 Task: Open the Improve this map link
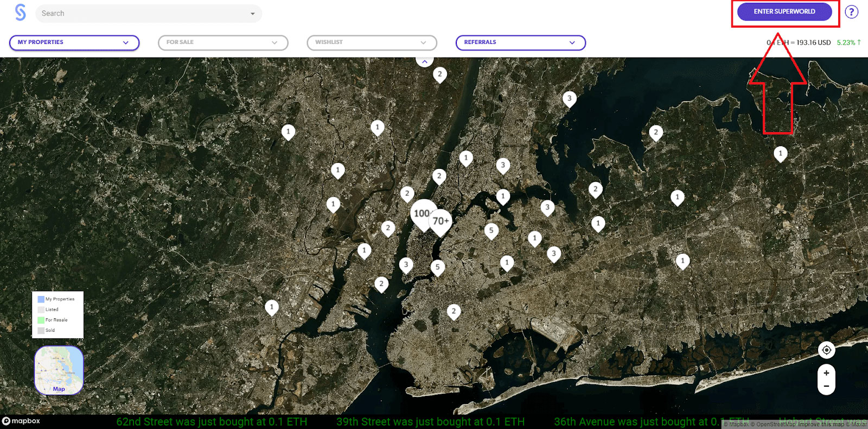[821, 424]
